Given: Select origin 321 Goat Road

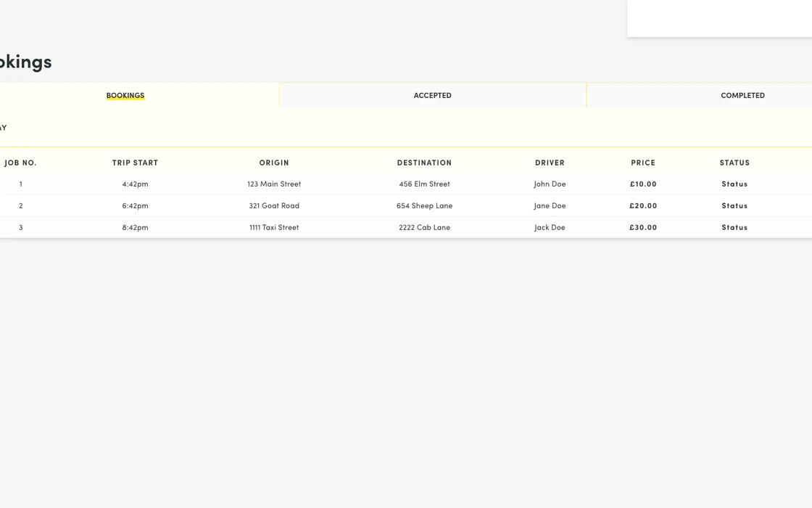Looking at the screenshot, I should (274, 206).
